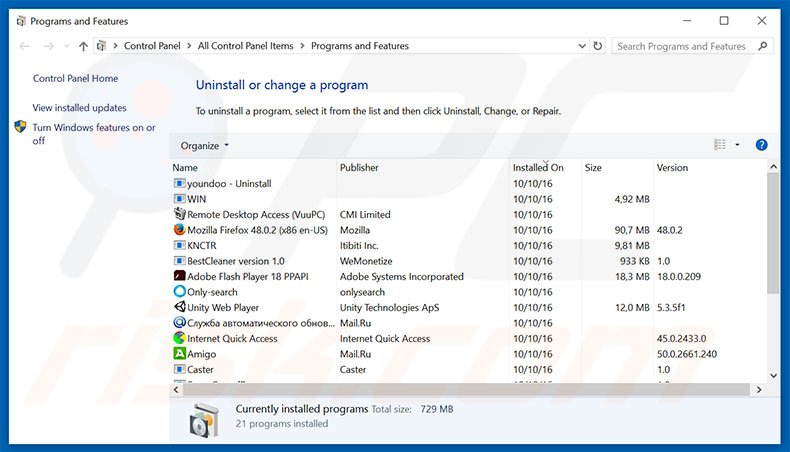Click the scroll right arrow below list
This screenshot has height=452, width=790.
tap(759, 390)
